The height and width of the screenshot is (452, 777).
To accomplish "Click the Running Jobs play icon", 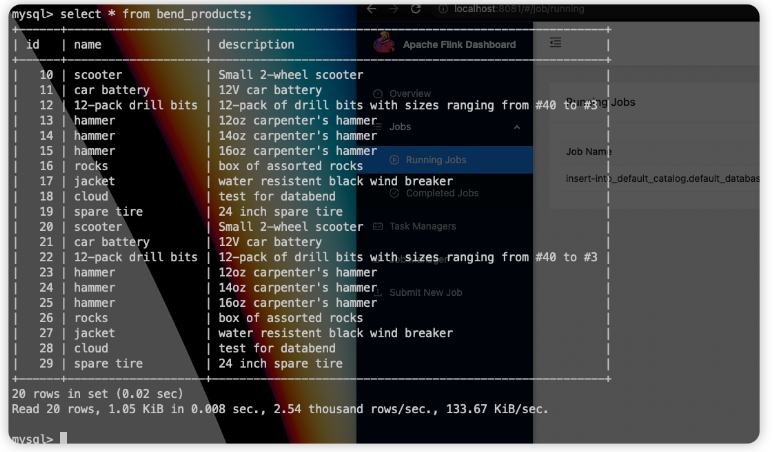I will [394, 160].
